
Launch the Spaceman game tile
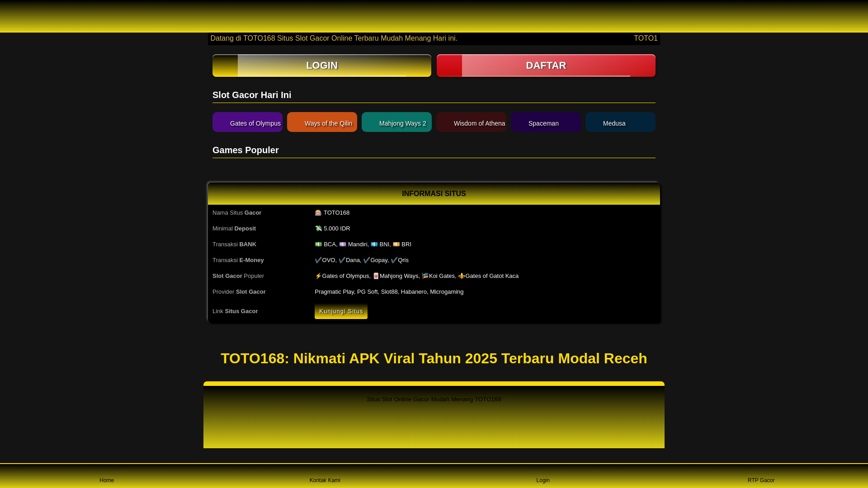point(546,122)
